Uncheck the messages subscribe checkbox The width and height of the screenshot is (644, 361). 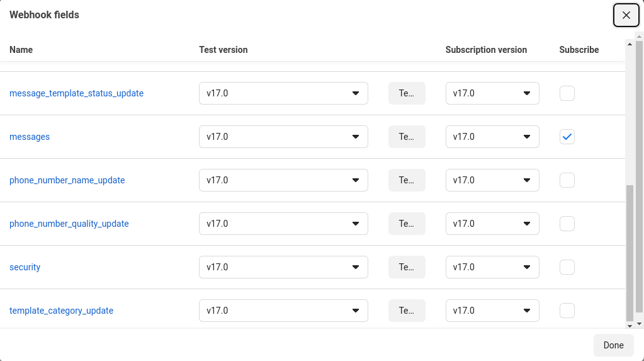coord(567,137)
